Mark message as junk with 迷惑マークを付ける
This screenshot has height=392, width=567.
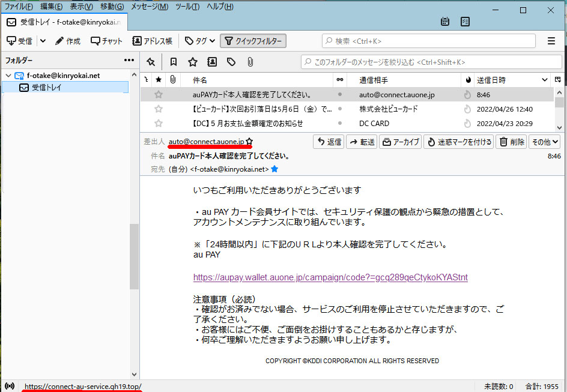458,142
